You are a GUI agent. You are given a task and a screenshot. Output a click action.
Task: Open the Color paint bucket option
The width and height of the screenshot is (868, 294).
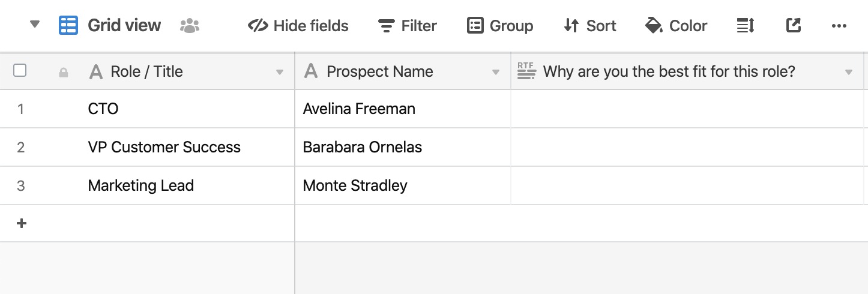click(x=676, y=26)
